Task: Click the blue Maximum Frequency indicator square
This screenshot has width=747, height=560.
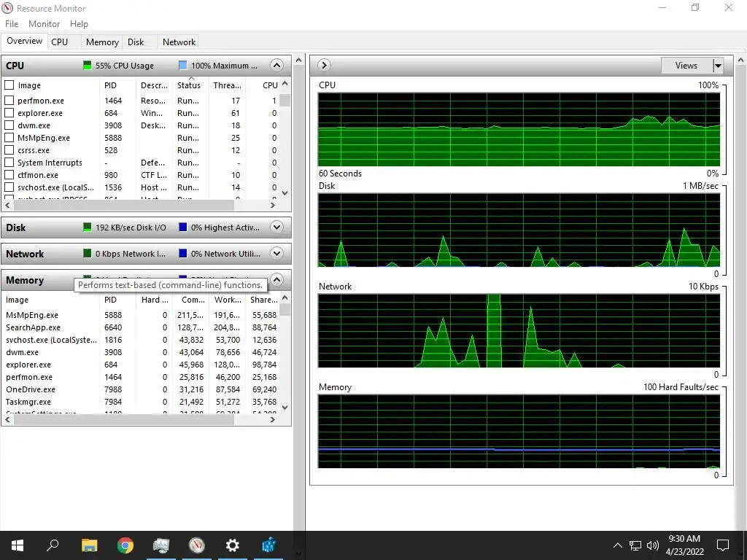Action: (183, 65)
